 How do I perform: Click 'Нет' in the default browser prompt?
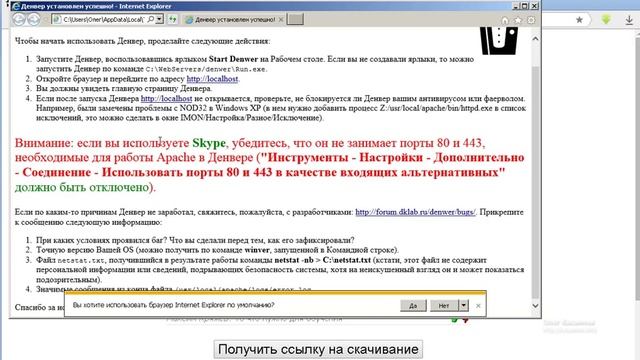(444, 305)
